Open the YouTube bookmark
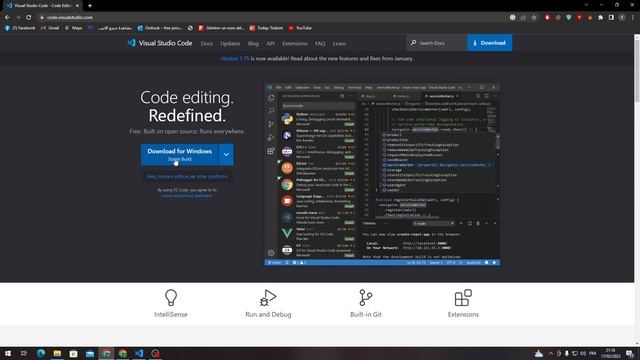This screenshot has height=360, width=640. tap(300, 28)
